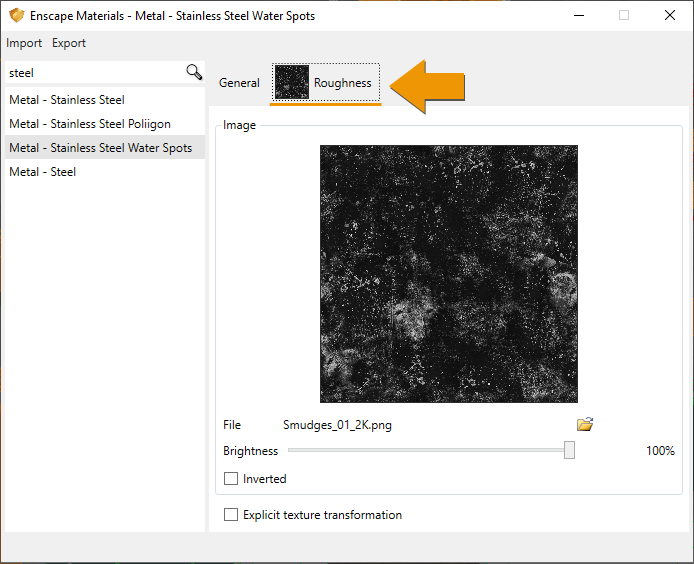694x564 pixels.
Task: Click the Roughness tab thumbnail image
Action: click(292, 82)
